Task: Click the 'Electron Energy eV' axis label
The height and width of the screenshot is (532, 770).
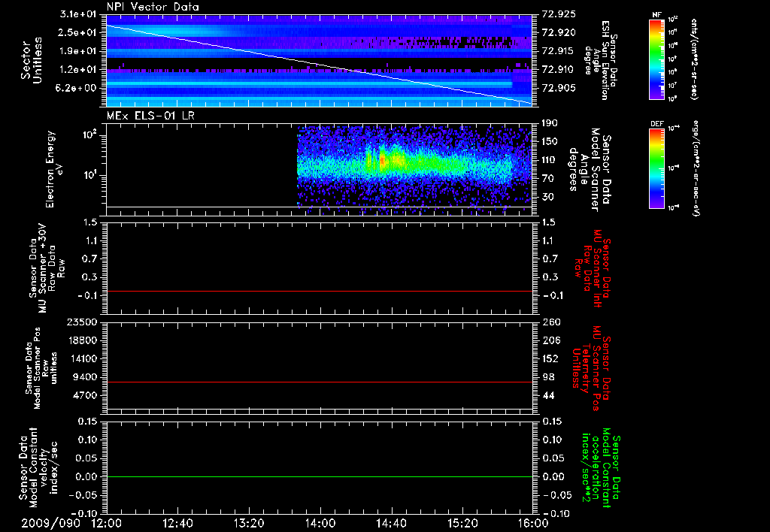Action: pos(55,169)
